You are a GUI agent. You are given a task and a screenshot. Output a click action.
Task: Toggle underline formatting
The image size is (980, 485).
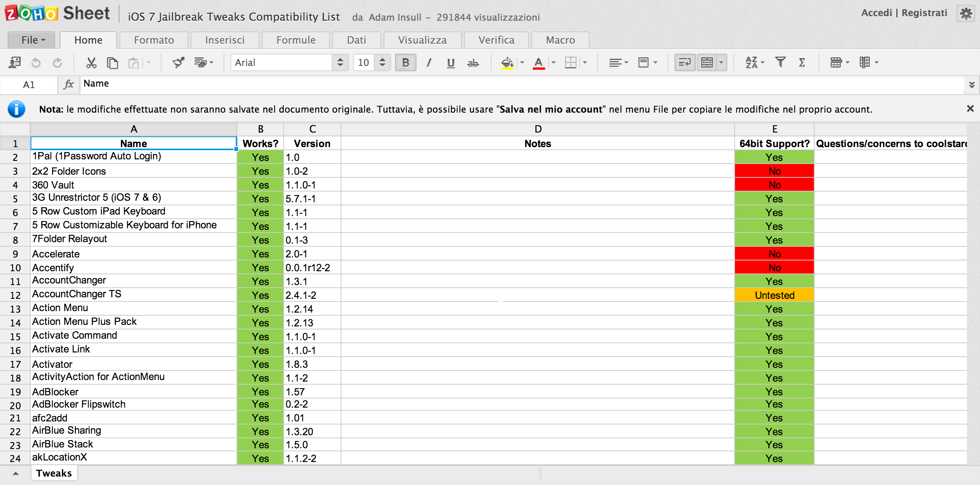click(451, 62)
